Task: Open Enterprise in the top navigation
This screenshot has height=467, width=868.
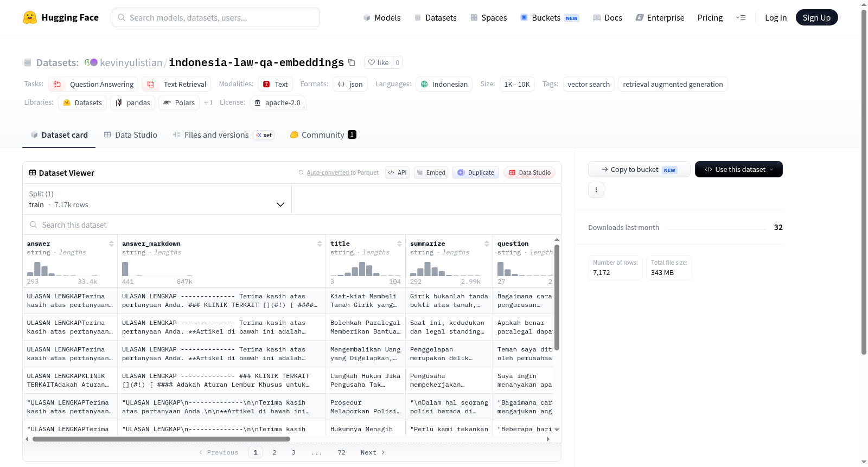Action: click(660, 17)
